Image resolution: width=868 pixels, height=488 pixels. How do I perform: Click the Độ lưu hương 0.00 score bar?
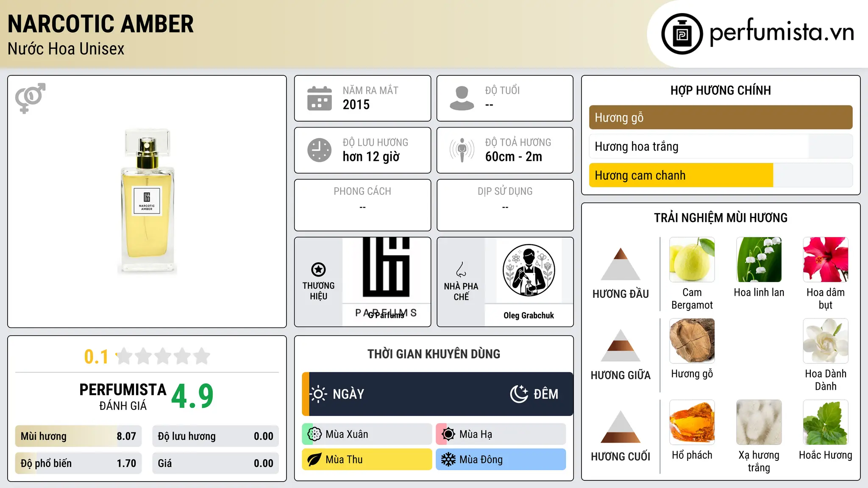(215, 436)
